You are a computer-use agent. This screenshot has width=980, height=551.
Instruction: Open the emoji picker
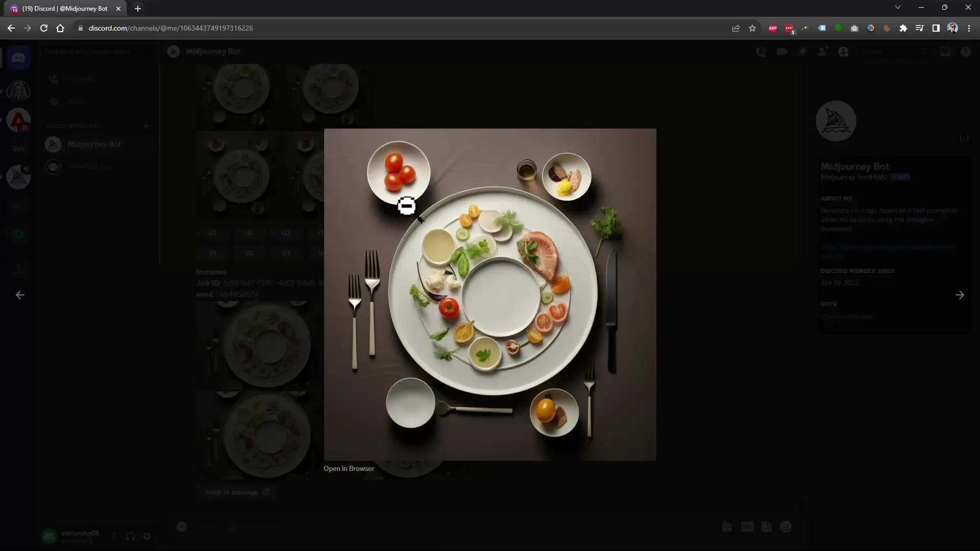pyautogui.click(x=786, y=527)
